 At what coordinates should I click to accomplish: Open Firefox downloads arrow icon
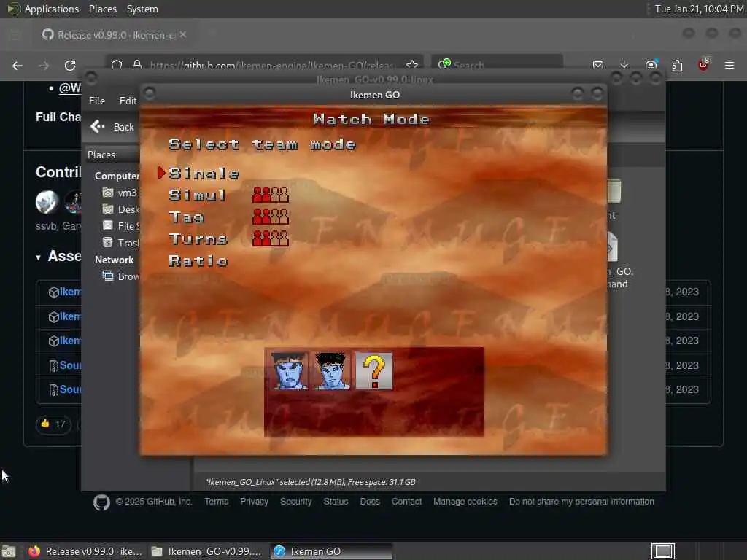click(624, 65)
